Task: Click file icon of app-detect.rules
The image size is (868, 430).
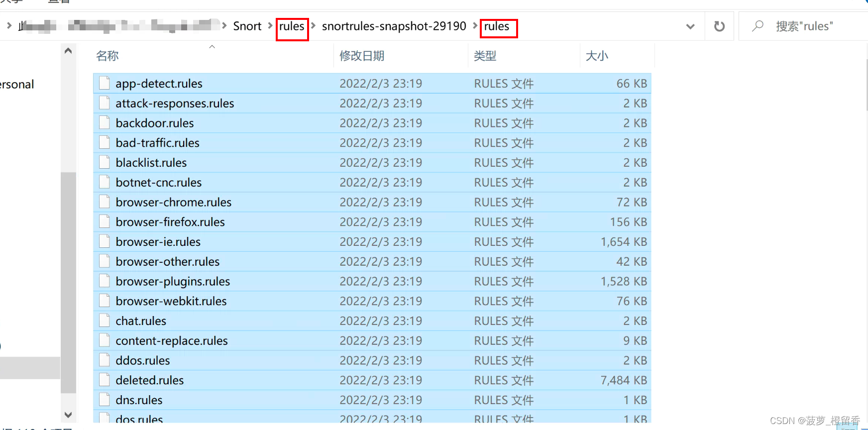Action: point(104,83)
